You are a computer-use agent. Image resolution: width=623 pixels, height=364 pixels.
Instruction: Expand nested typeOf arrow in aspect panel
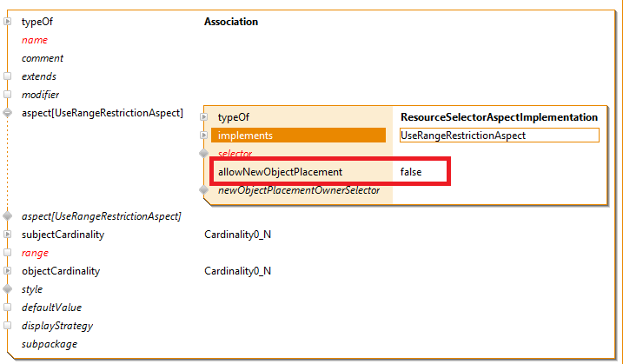tap(205, 117)
